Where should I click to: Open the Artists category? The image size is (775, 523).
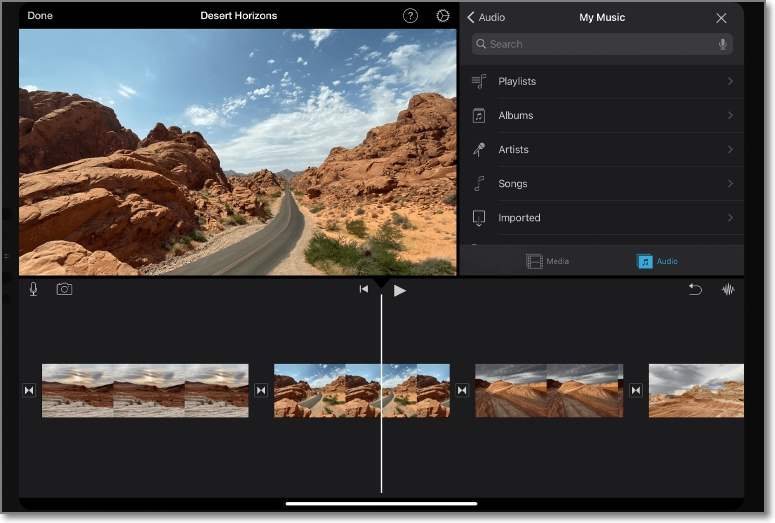(602, 149)
